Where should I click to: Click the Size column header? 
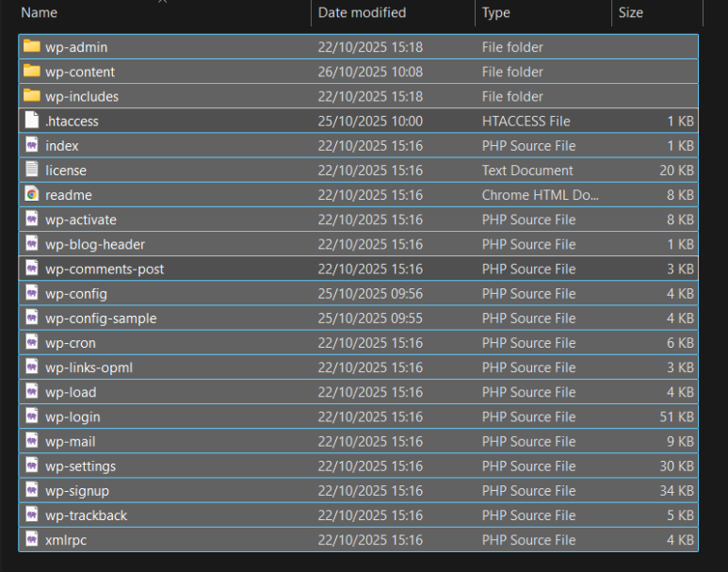click(630, 13)
